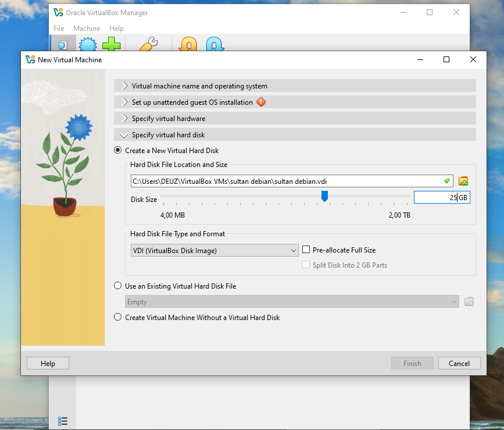Image resolution: width=504 pixels, height=430 pixels.
Task: Click the Tools icon in VirtualBox Manager toolbar
Action: click(63, 45)
